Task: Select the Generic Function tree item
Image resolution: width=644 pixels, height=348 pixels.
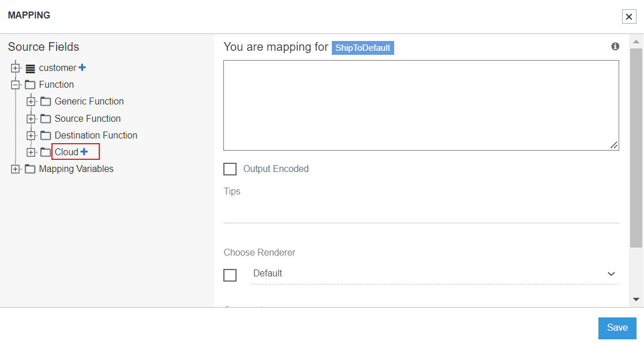Action: click(x=89, y=102)
